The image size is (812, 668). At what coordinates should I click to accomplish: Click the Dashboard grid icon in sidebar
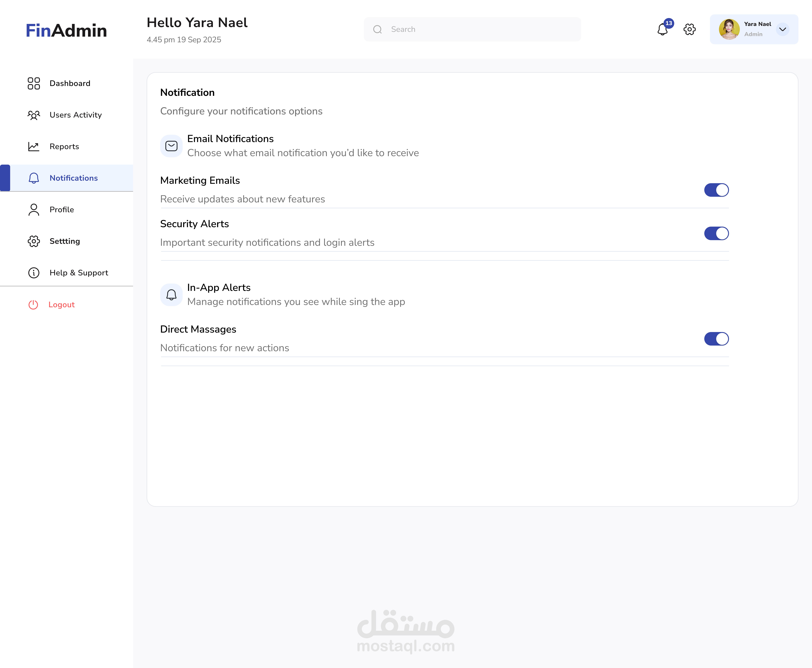coord(34,83)
